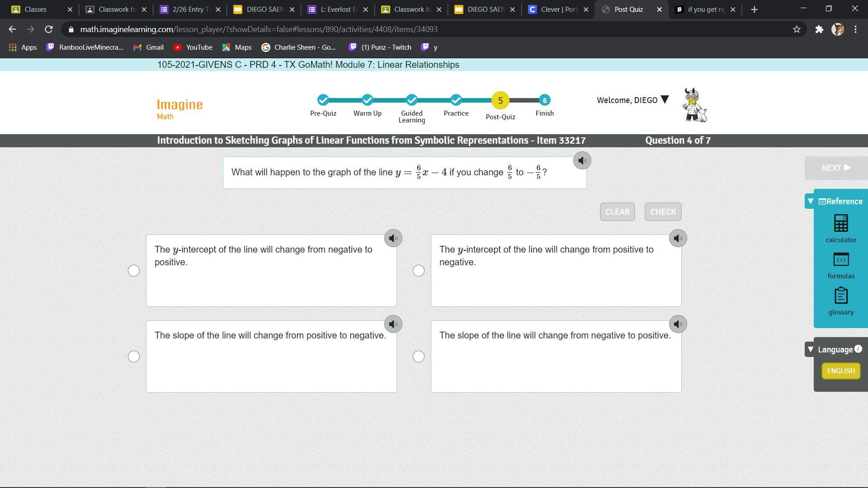This screenshot has width=868, height=488.
Task: Play audio for the question prompt
Action: 582,160
